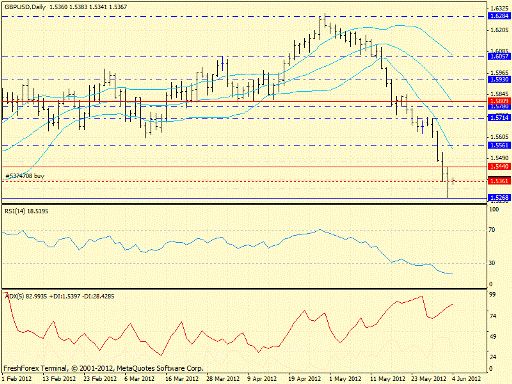Select the '19 Apr 2012' date on time axis
This screenshot has height=384, width=512.
(x=305, y=379)
